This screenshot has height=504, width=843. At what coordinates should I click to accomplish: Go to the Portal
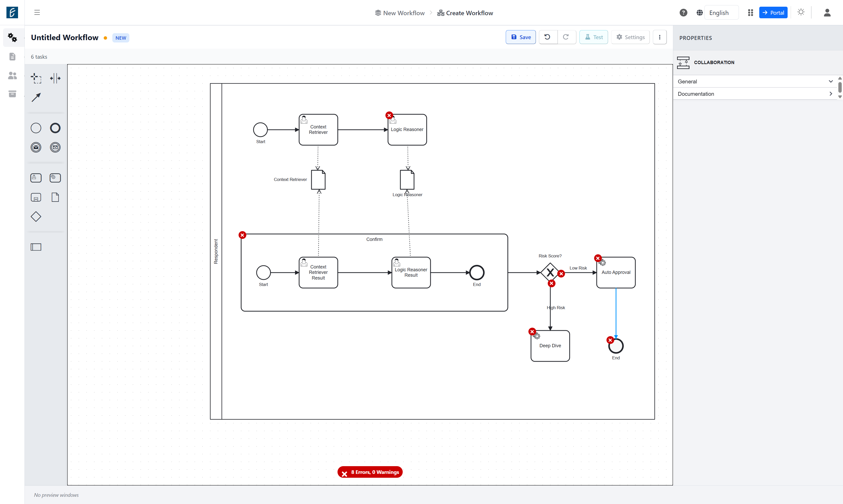point(773,13)
